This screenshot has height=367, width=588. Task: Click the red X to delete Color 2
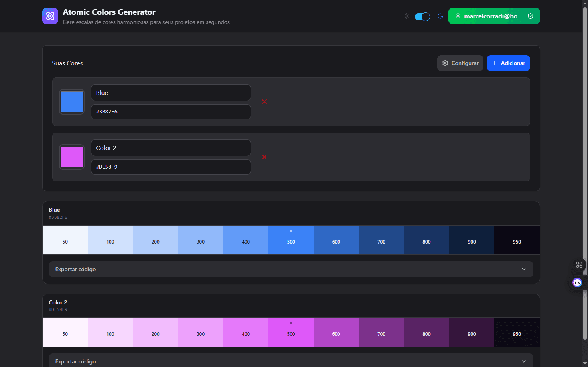(x=264, y=157)
